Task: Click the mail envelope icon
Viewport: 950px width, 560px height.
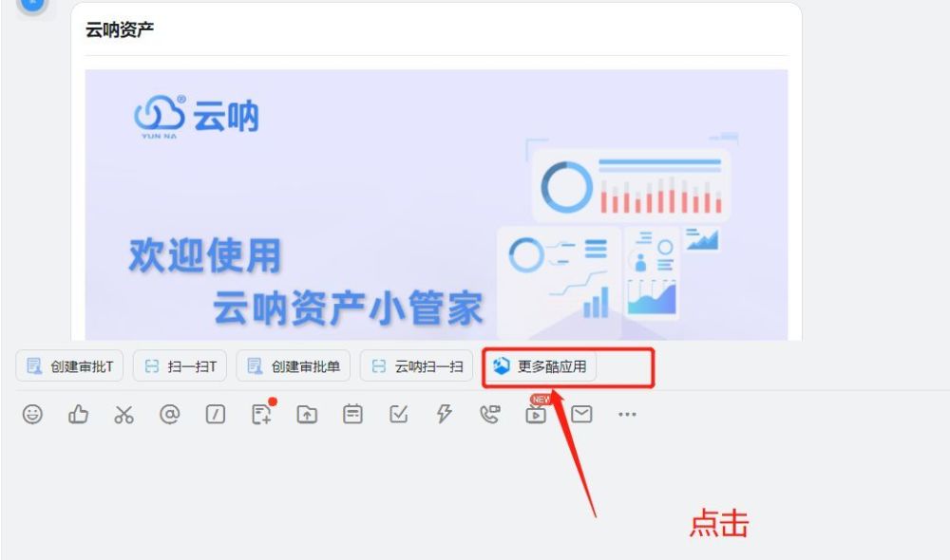Action: (581, 415)
